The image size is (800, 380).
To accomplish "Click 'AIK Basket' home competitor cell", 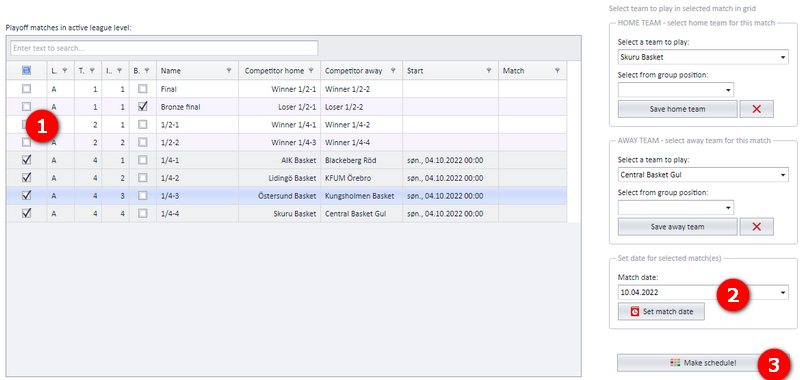I will coord(280,160).
